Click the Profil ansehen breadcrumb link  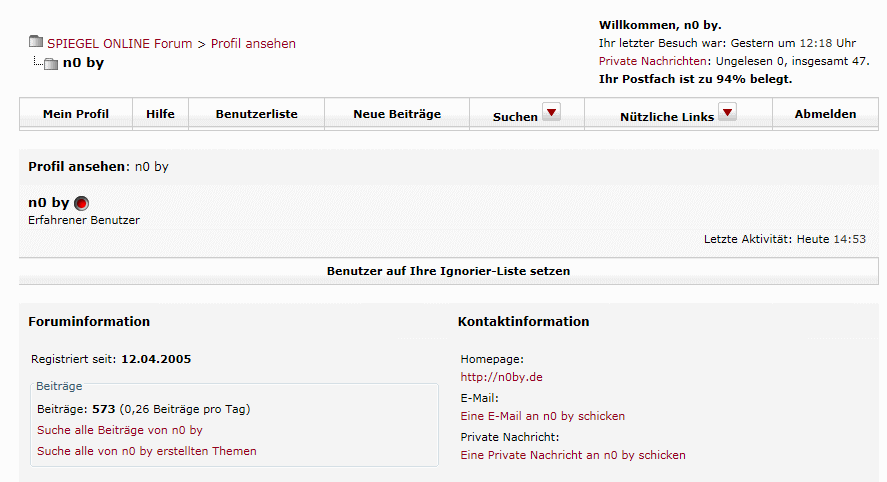coord(253,44)
